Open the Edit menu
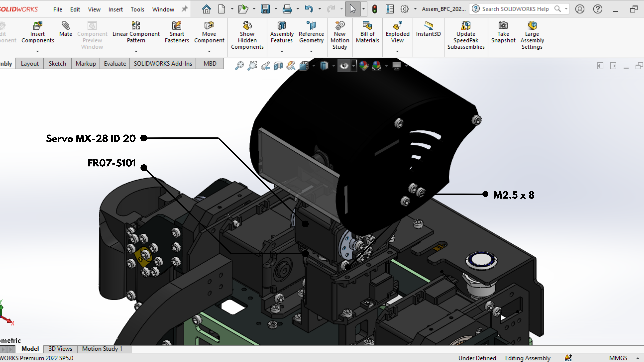Image resolution: width=644 pixels, height=362 pixels. tap(75, 10)
